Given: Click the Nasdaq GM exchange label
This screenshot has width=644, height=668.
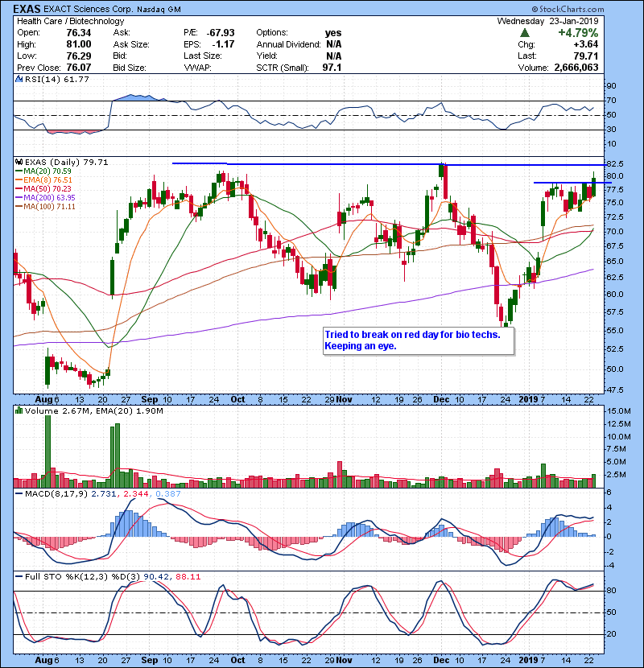Looking at the screenshot, I should (158, 9).
